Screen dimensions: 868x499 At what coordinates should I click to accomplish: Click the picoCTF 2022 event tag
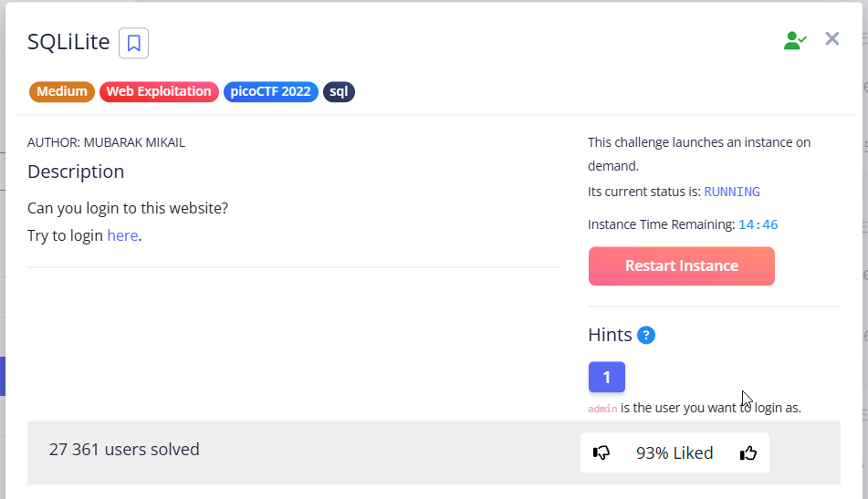pyautogui.click(x=270, y=91)
